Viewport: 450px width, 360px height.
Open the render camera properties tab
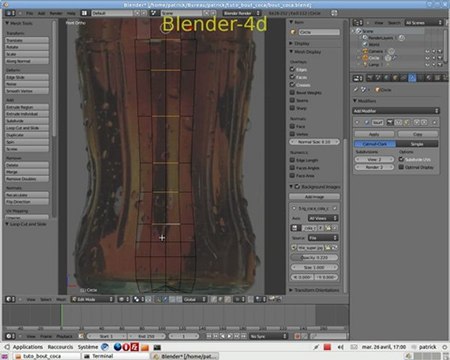coord(369,78)
